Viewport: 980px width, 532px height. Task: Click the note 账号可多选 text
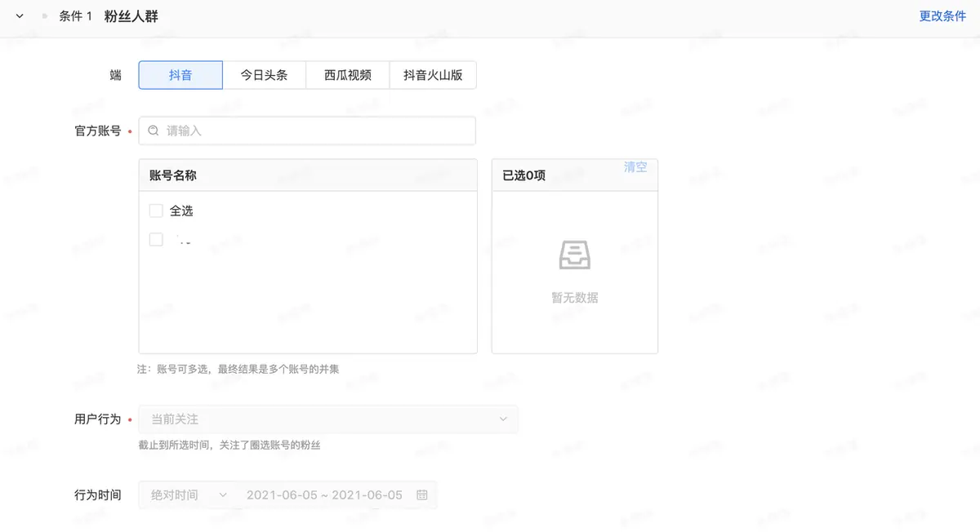(238, 369)
